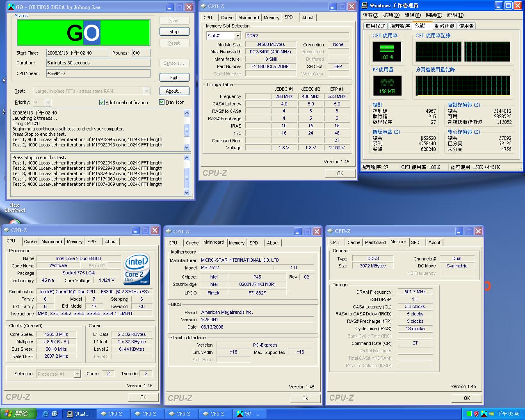Viewport: 525px width, 420px height.
Task: Click the CPU 使用率 meter showing 100 %
Action: [387, 52]
